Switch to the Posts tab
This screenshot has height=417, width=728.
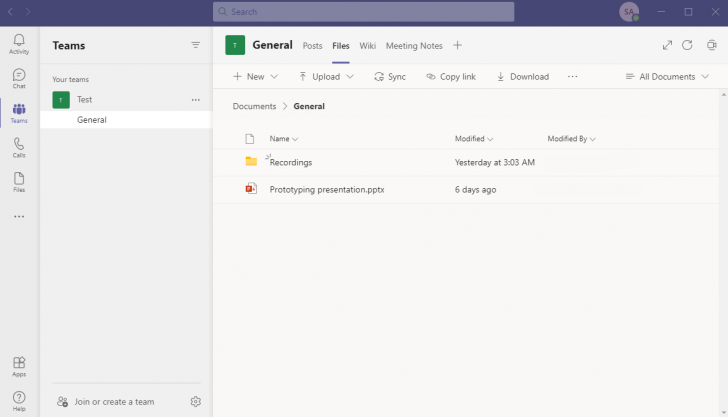point(312,46)
